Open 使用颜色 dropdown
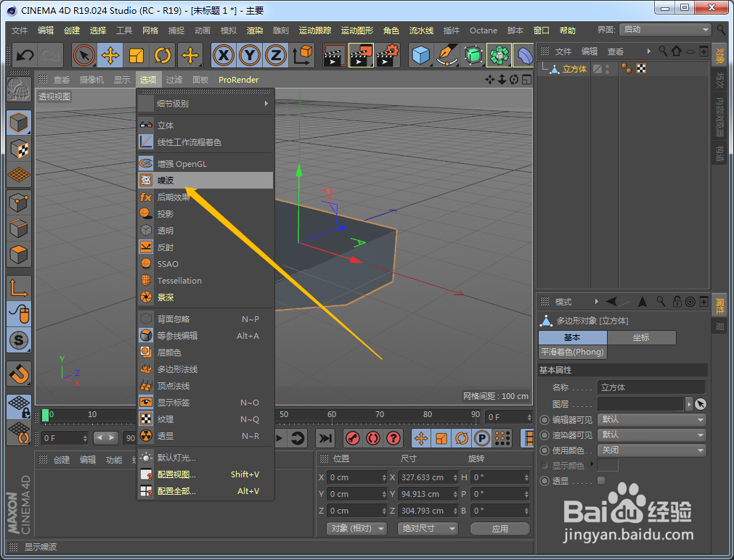 [x=653, y=450]
